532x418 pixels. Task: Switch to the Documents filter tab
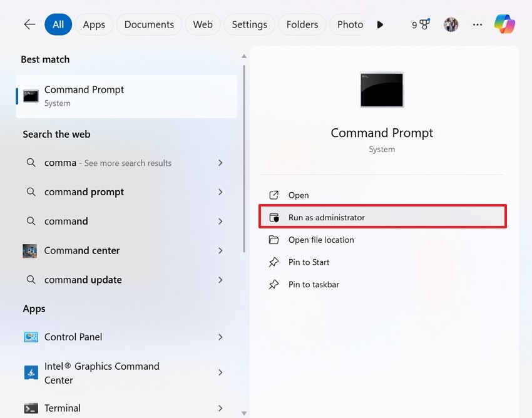point(149,24)
